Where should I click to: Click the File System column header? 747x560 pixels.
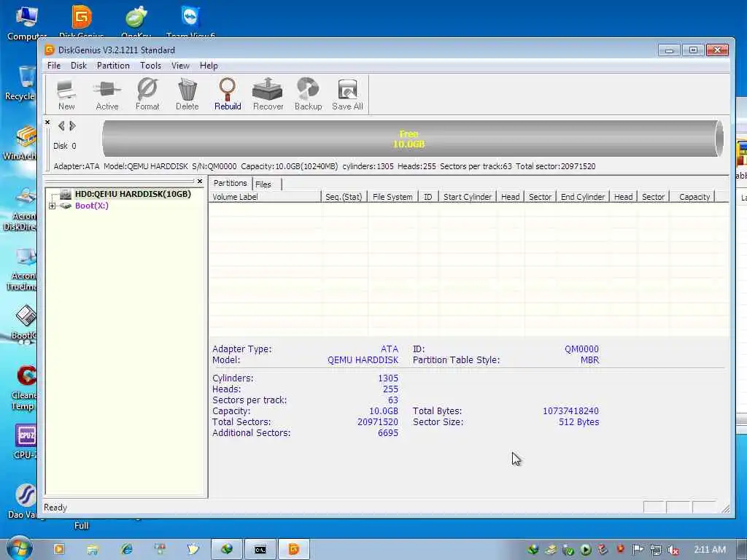392,197
